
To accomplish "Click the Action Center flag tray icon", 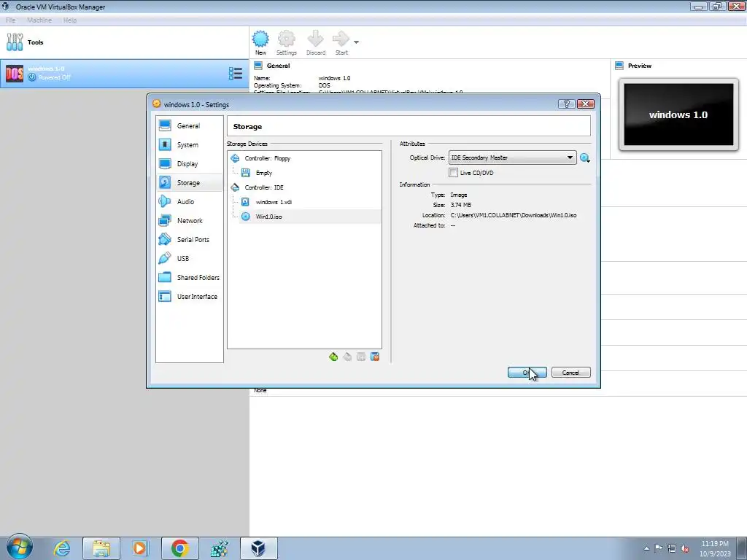I will (x=659, y=548).
